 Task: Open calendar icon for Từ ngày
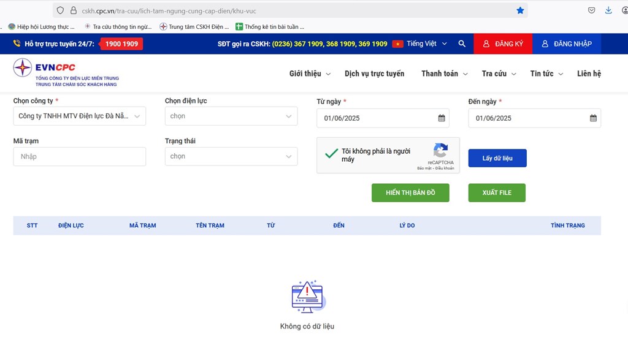442,118
